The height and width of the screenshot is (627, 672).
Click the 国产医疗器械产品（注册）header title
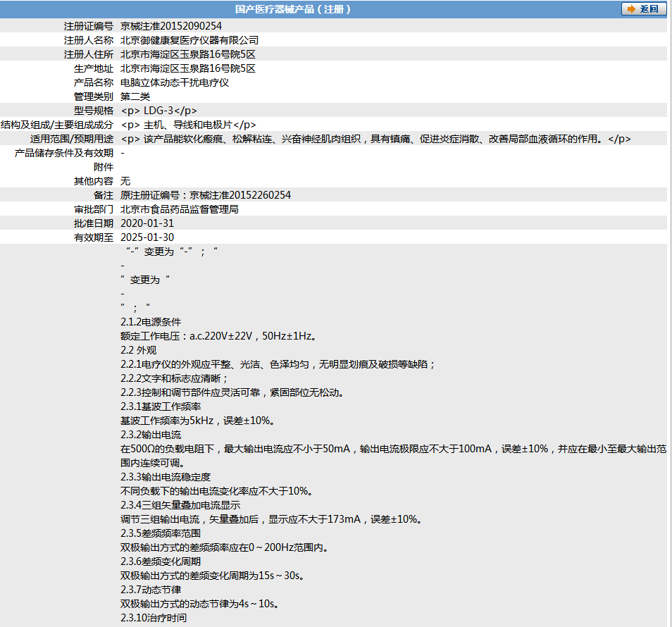click(293, 9)
